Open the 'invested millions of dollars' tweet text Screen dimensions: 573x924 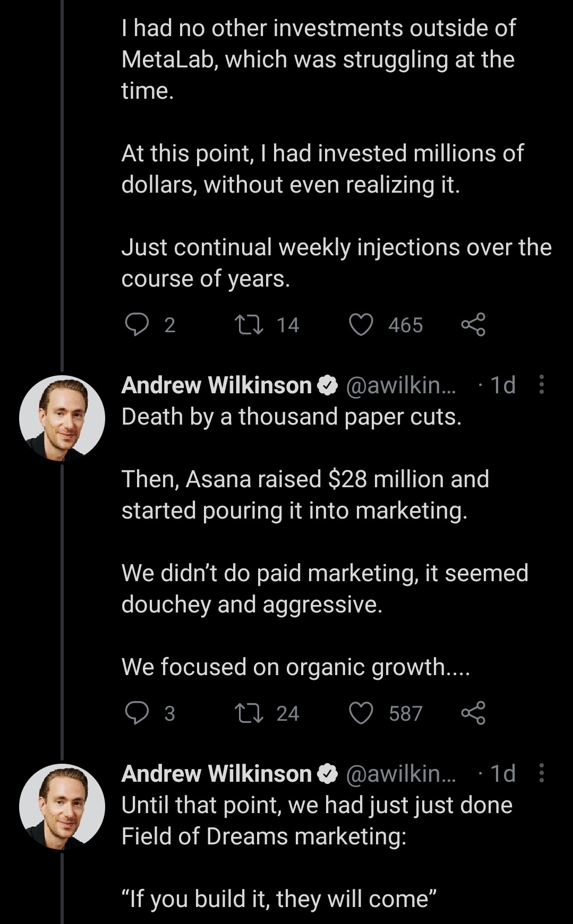click(322, 169)
